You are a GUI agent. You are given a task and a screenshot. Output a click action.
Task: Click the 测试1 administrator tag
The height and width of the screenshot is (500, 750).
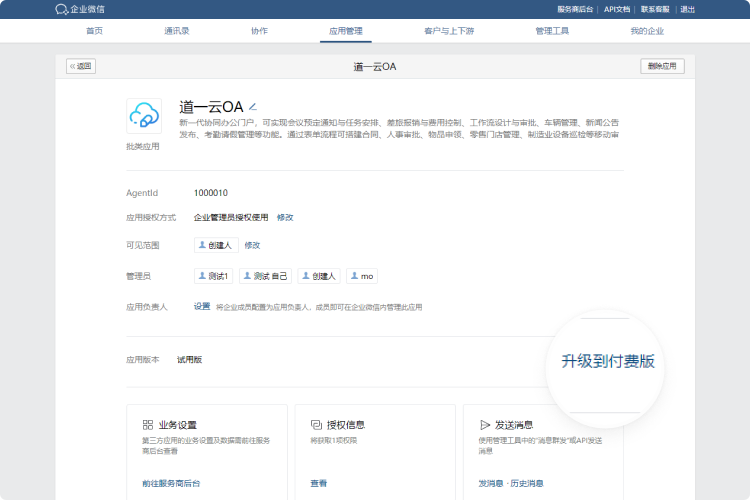tap(213, 276)
